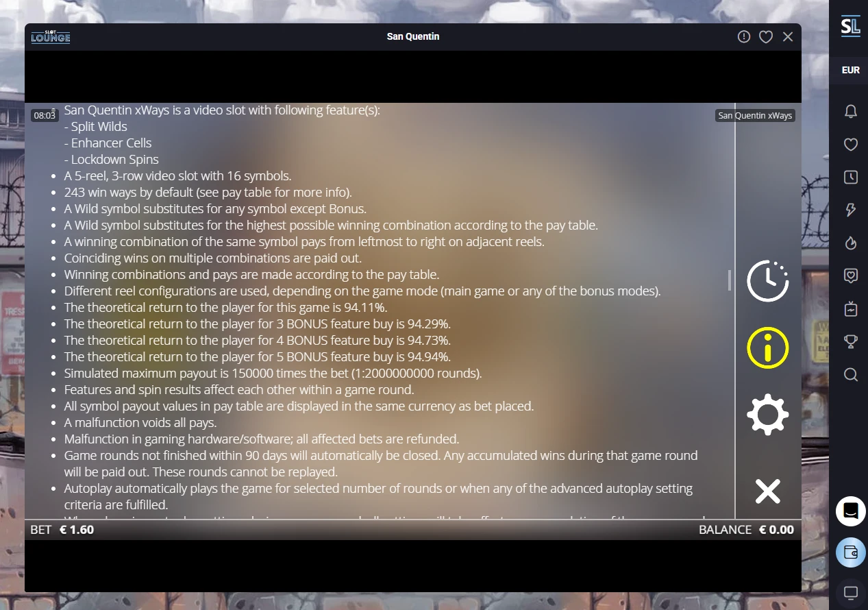Click the 08:03 clock display
Viewport: 868px width, 610px height.
[x=45, y=116]
